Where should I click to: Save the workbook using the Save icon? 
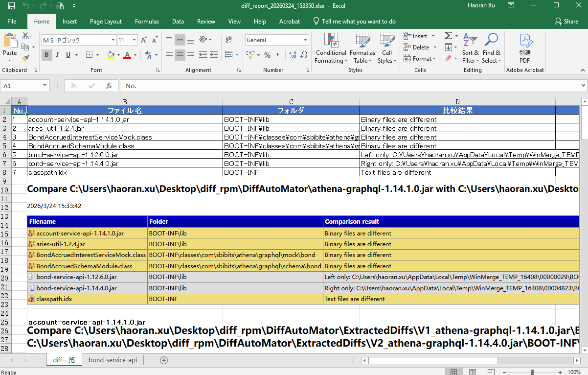(11, 6)
